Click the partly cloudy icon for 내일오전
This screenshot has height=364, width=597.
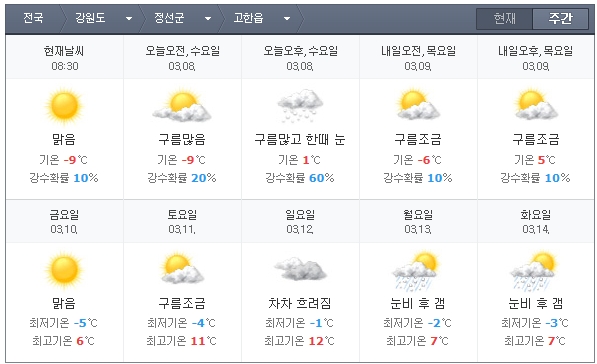pyautogui.click(x=418, y=104)
